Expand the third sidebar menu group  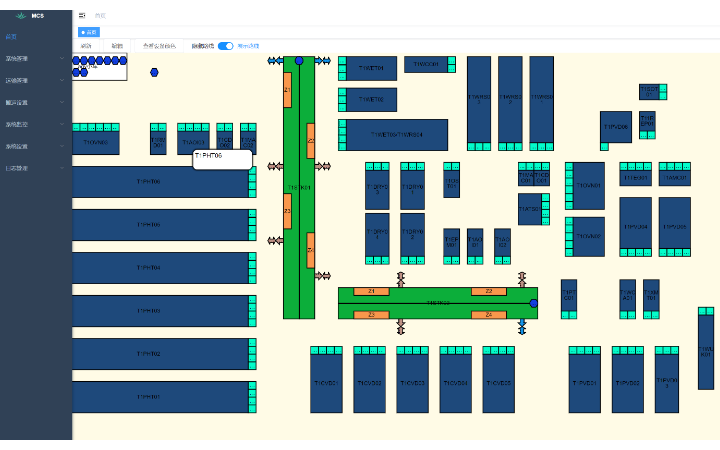[35, 102]
